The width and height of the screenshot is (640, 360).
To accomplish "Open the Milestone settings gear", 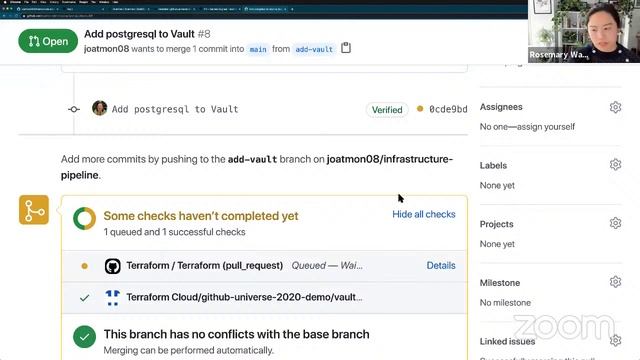I will [615, 282].
